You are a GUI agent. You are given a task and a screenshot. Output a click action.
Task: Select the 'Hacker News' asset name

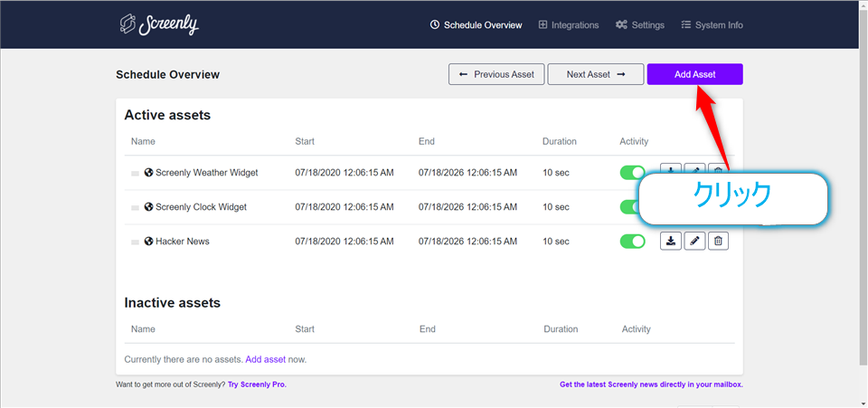182,242
